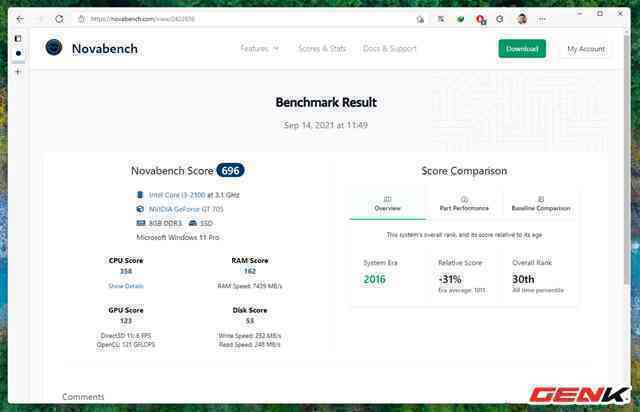
Task: Click the circular arrow extension icon
Action: pyautogui.click(x=500, y=19)
